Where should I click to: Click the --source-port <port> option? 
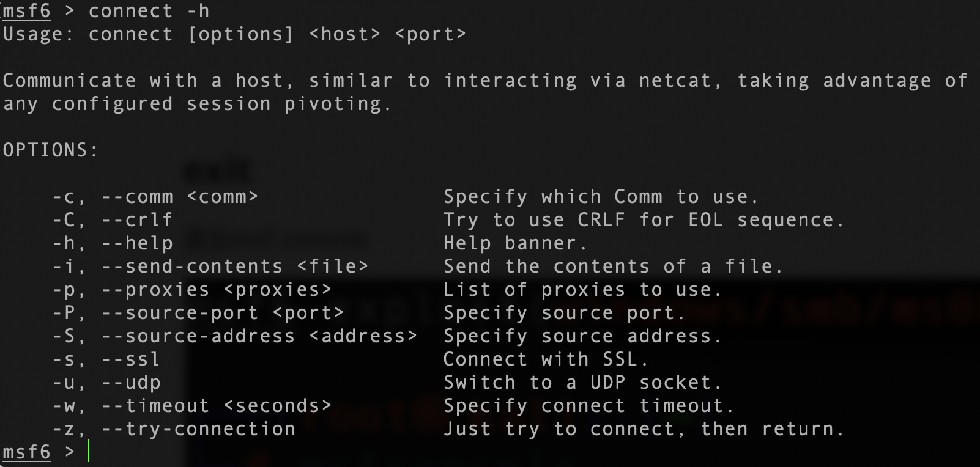tap(223, 313)
